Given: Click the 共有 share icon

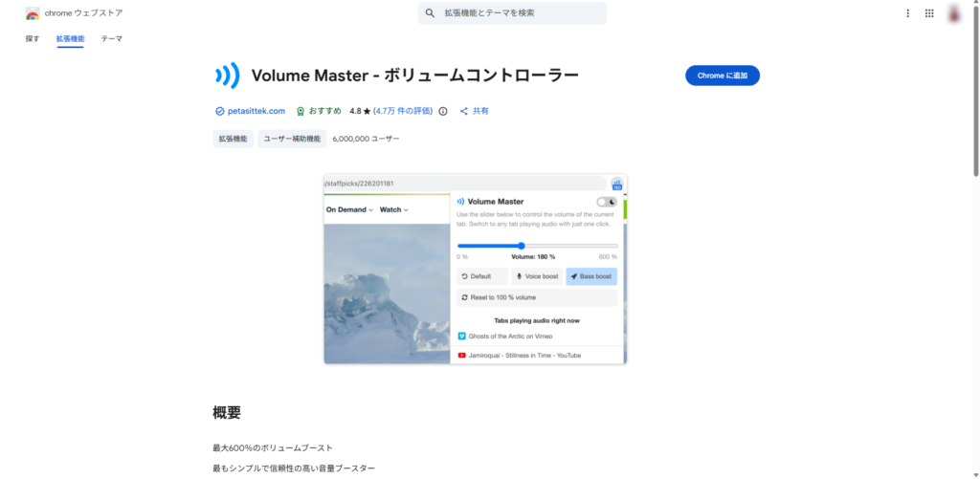Looking at the screenshot, I should 464,111.
